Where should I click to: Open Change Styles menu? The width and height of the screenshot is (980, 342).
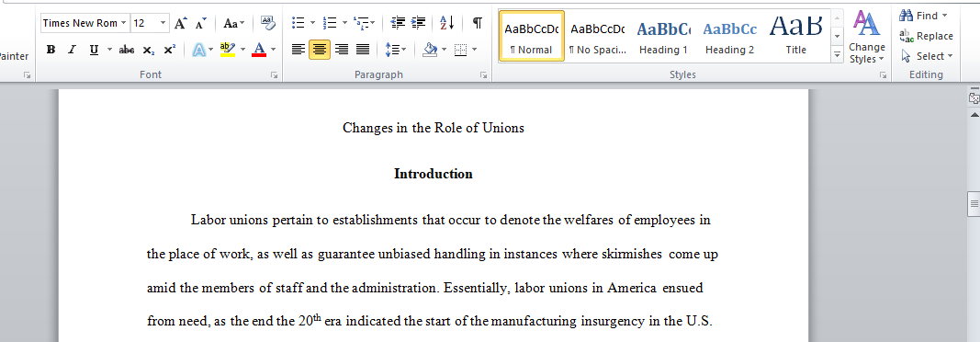point(867,36)
